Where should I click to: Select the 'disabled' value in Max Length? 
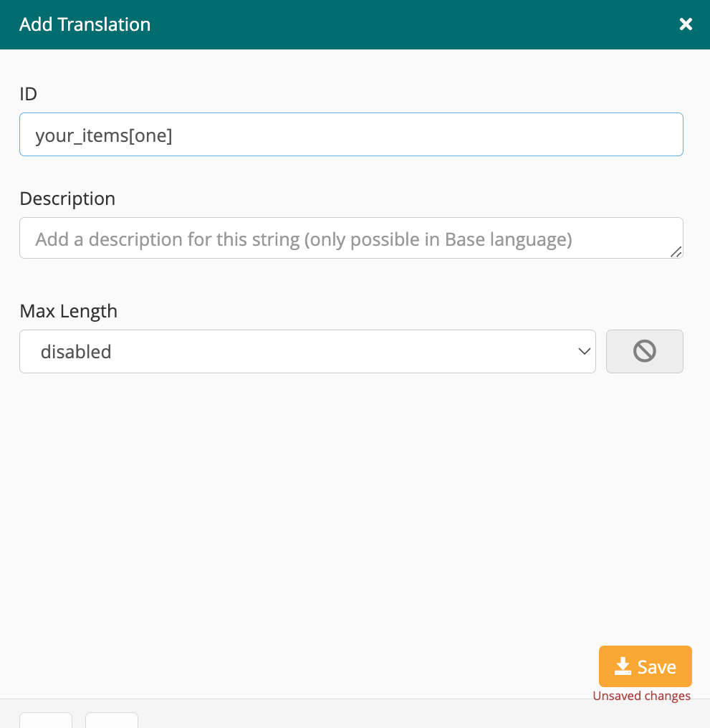tap(76, 352)
